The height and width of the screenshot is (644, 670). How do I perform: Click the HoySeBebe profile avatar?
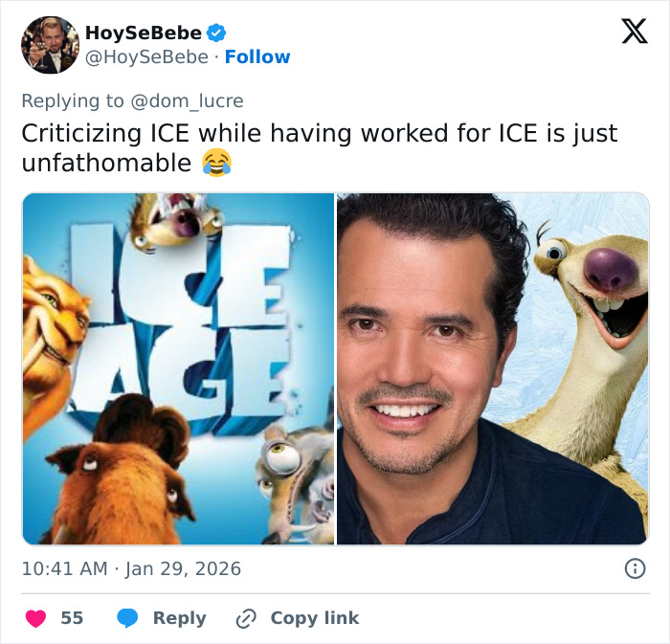coord(50,45)
